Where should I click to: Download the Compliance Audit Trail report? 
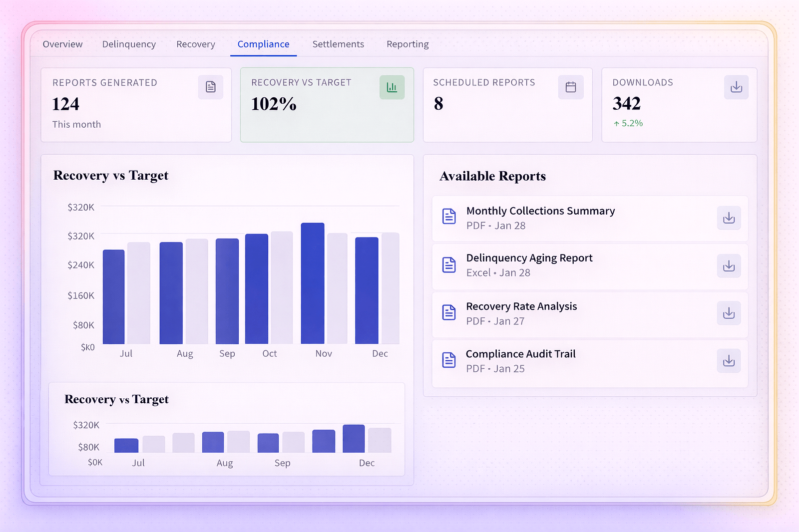(729, 361)
